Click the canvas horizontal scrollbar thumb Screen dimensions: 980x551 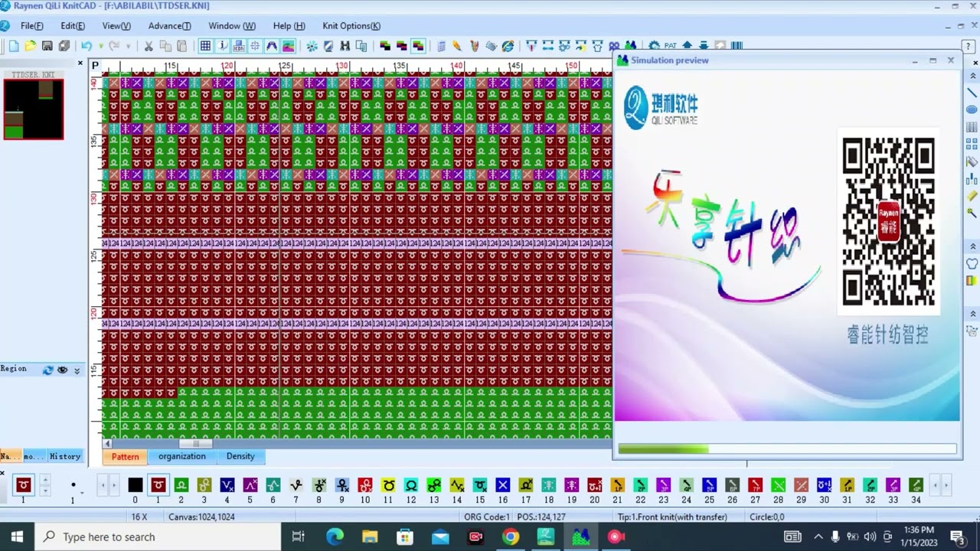[x=196, y=444]
